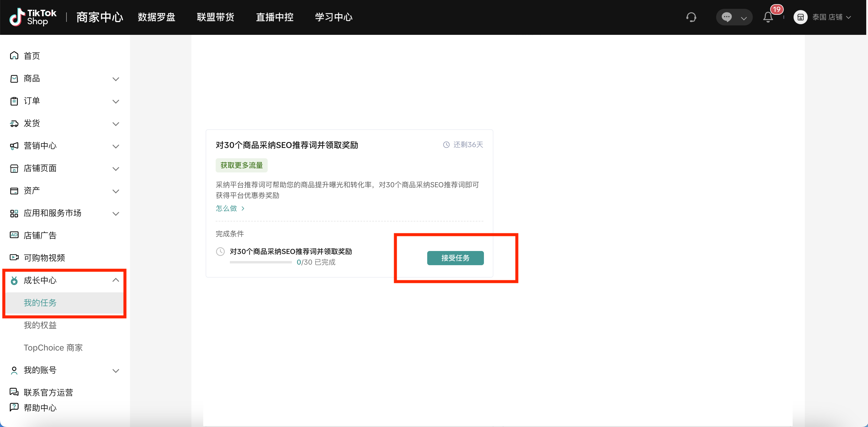Screen dimensions: 868x427
Task: Click the 店铺广告 AD icon
Action: click(14, 235)
